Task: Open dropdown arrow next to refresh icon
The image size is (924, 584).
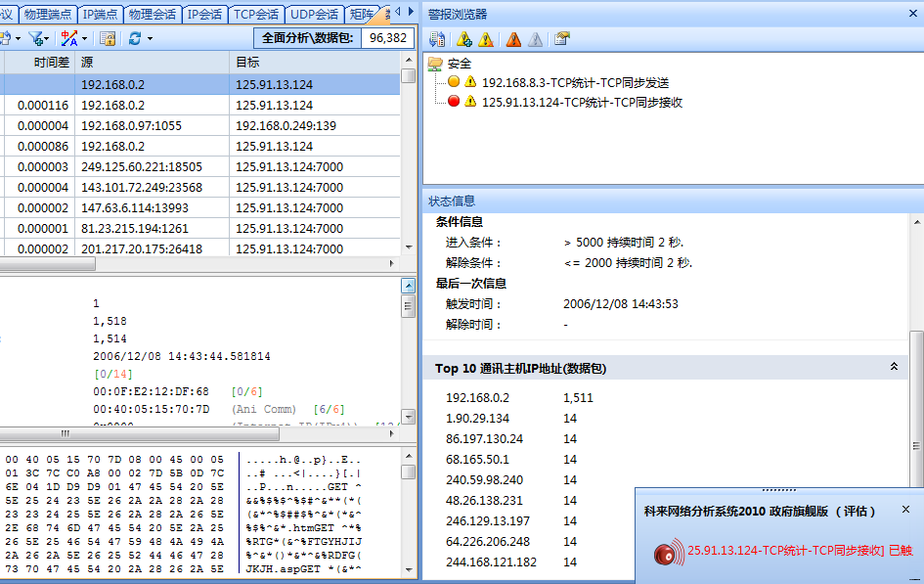Action: [x=150, y=39]
